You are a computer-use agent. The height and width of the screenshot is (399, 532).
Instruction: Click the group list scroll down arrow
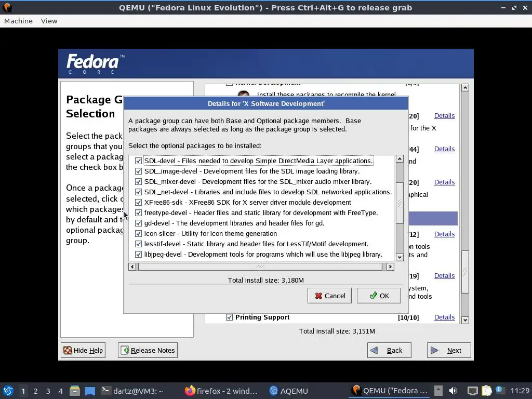click(x=465, y=320)
